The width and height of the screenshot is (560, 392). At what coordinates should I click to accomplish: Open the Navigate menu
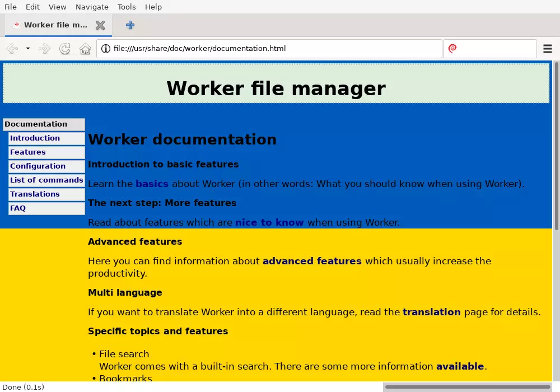[x=92, y=7]
